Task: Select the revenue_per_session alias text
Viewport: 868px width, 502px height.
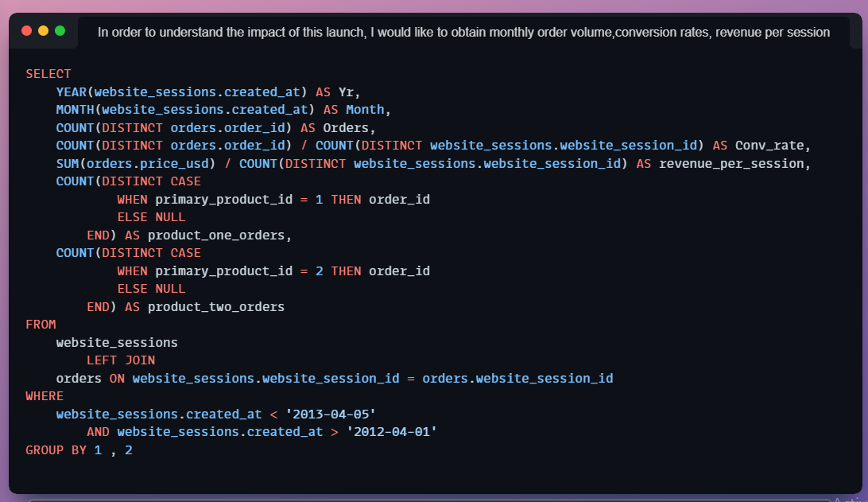Action: 735,163
